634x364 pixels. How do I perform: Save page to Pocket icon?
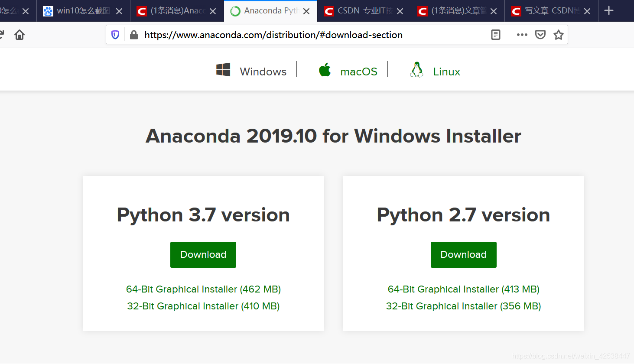(x=540, y=35)
